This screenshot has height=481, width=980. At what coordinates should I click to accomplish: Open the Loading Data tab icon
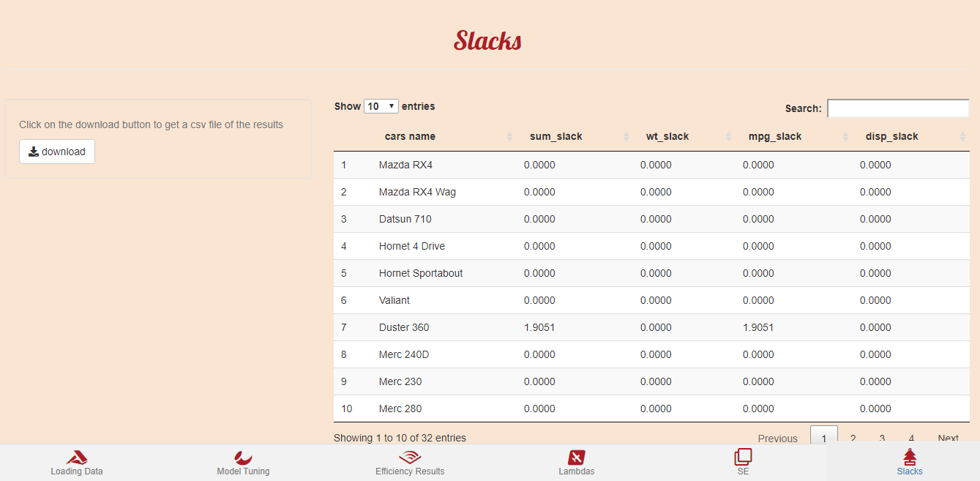pyautogui.click(x=77, y=458)
